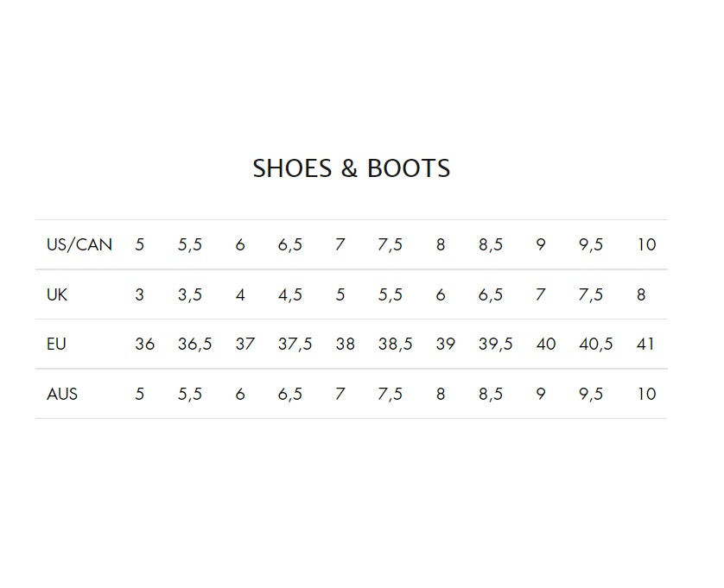Click the SHOES & BOOTS heading
724x588 pixels.
(x=351, y=168)
